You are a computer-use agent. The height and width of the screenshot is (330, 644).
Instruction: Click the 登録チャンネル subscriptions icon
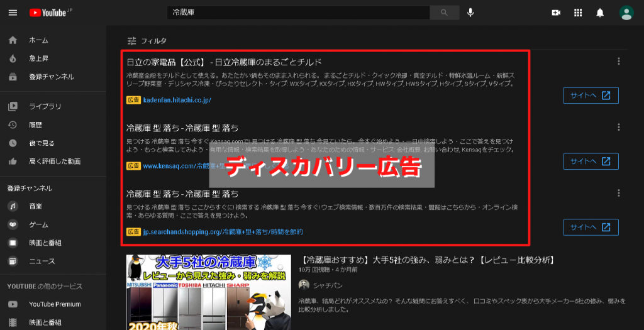(13, 77)
